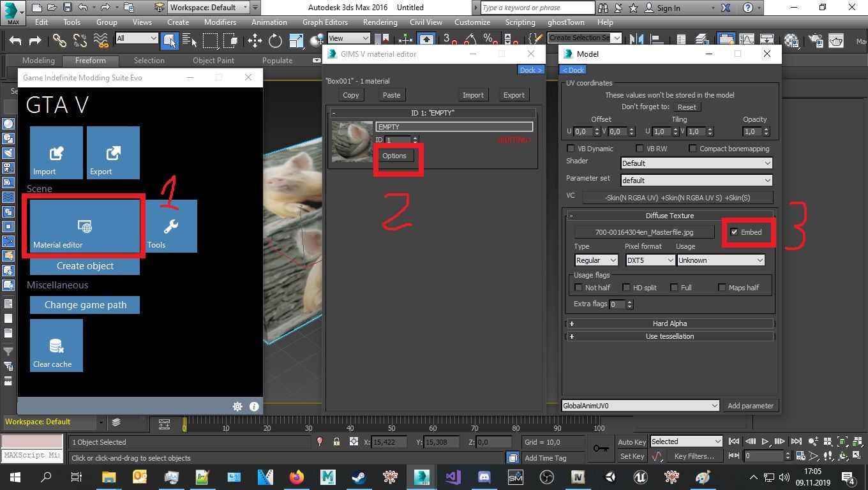The height and width of the screenshot is (490, 868).
Task: Click the Import tile in GIMS
Action: pos(56,152)
